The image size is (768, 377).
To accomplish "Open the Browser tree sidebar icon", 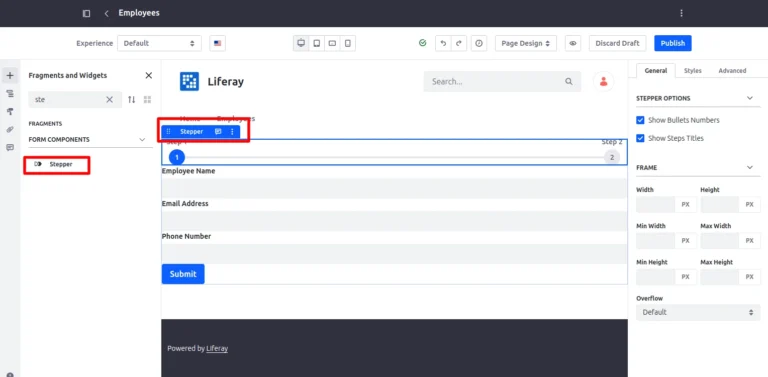I will pos(10,94).
